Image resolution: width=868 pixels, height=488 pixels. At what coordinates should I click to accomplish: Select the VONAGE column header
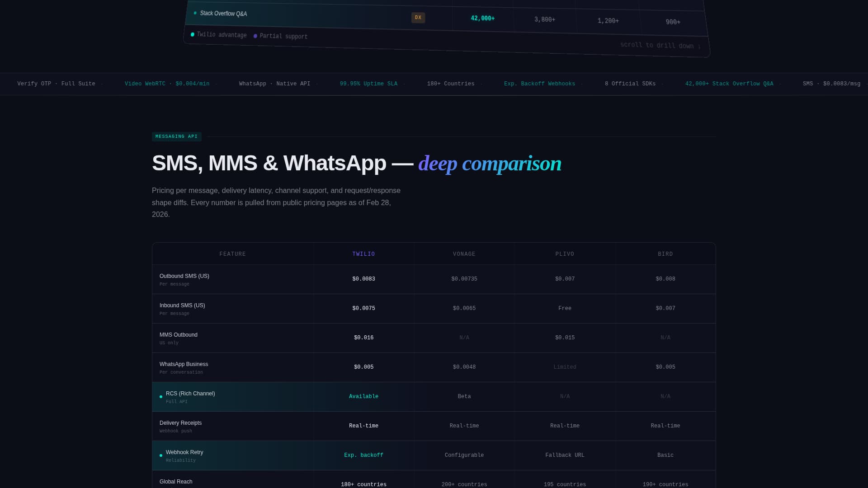[x=464, y=253]
